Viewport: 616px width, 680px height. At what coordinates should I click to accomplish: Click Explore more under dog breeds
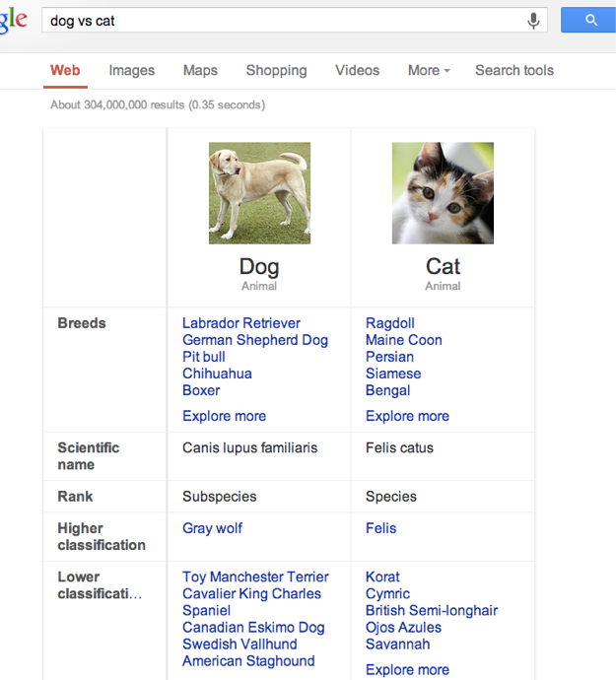(x=224, y=416)
